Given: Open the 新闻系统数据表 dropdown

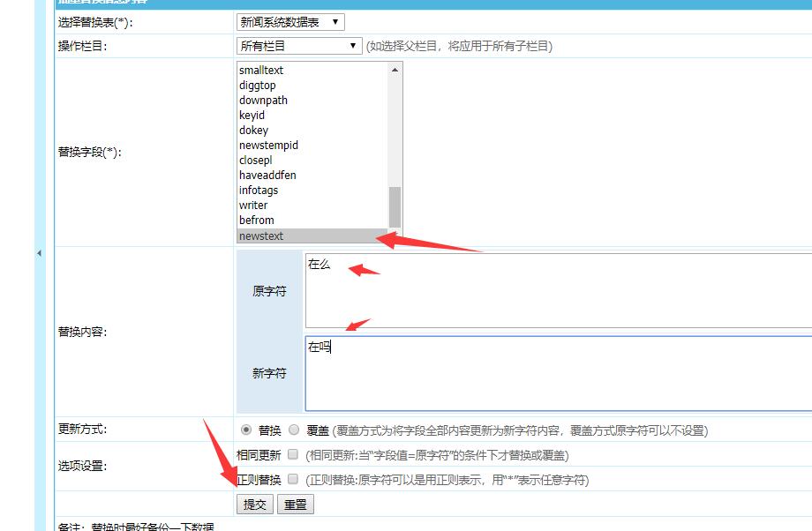Looking at the screenshot, I should [290, 22].
